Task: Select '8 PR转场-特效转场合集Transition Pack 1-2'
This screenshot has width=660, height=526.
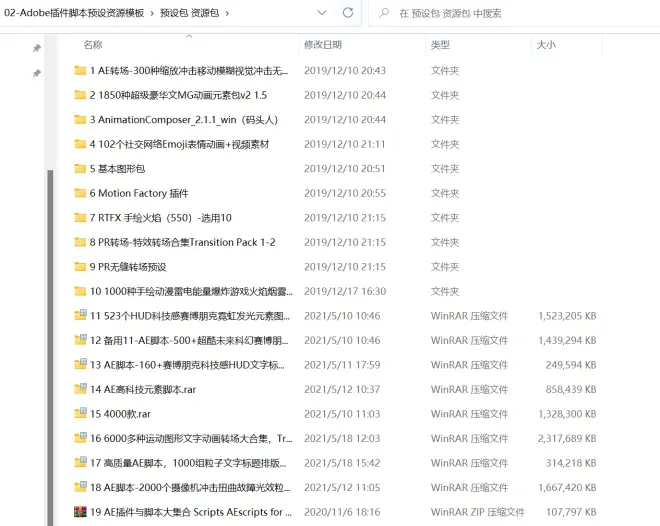Action: [183, 242]
